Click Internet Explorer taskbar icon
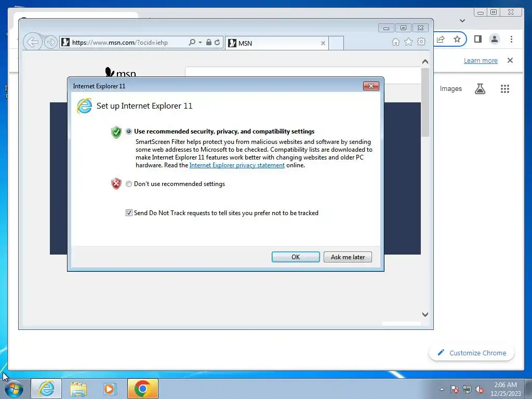532x399 pixels. 46,389
